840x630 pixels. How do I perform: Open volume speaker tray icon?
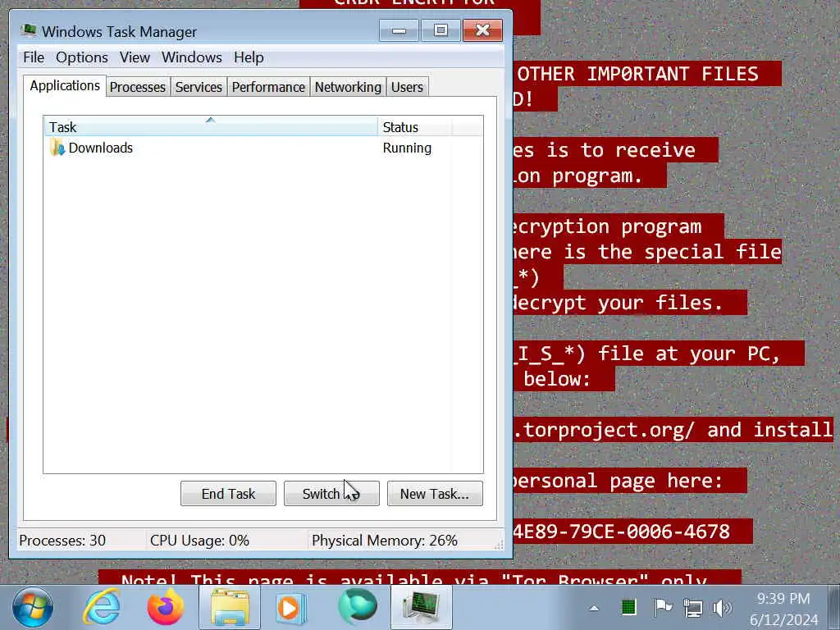(722, 608)
